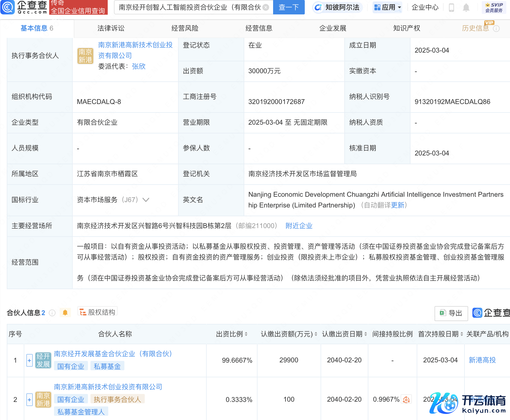Viewport: 510px width, 420px height.
Task: Click the Qichacha logo icon
Action: [8, 7]
